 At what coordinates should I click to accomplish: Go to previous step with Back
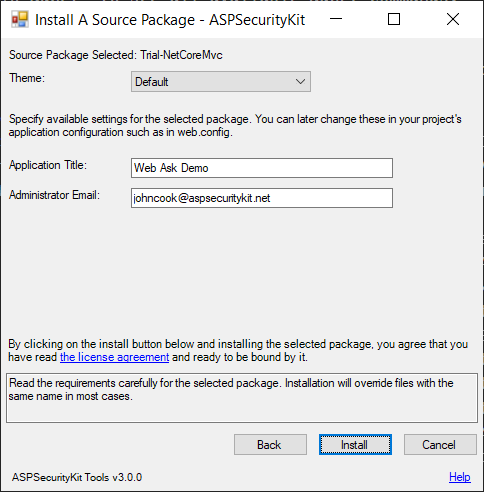click(x=270, y=444)
